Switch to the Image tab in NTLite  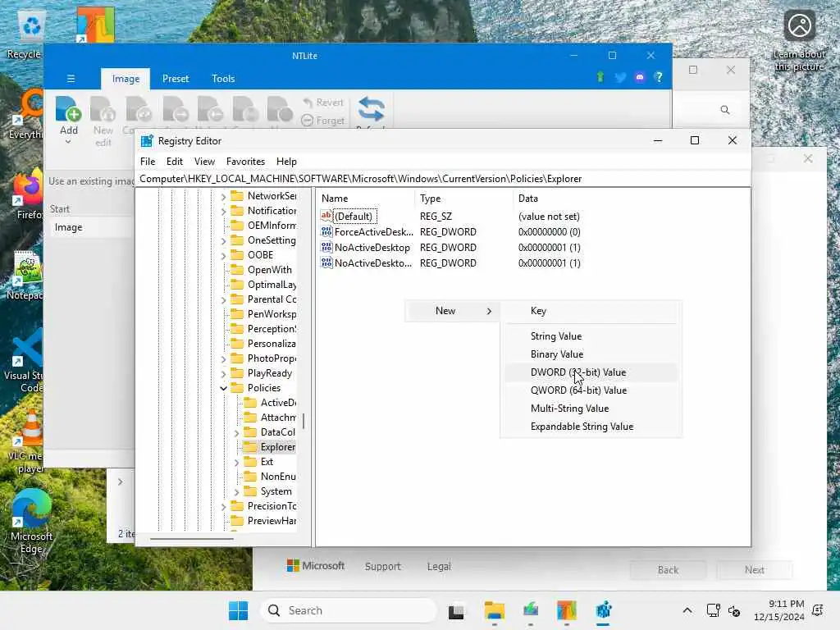coord(126,79)
